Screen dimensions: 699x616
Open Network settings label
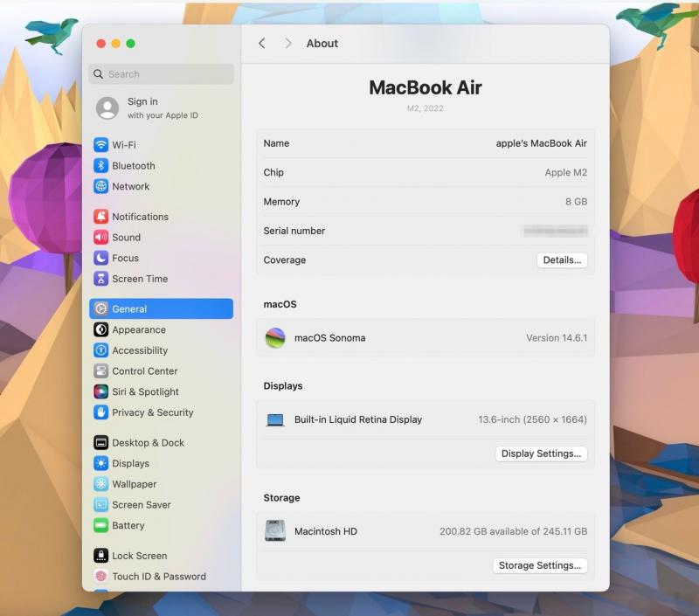(130, 186)
